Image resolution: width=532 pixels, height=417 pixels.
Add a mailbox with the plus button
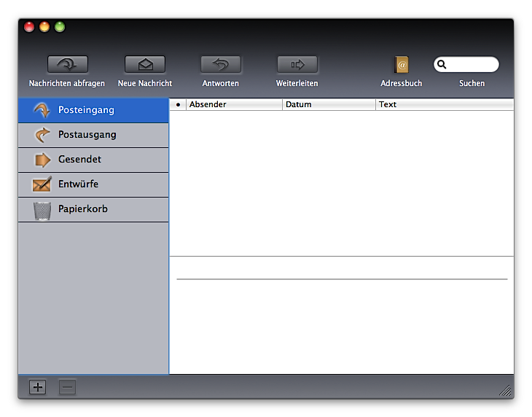pyautogui.click(x=38, y=387)
